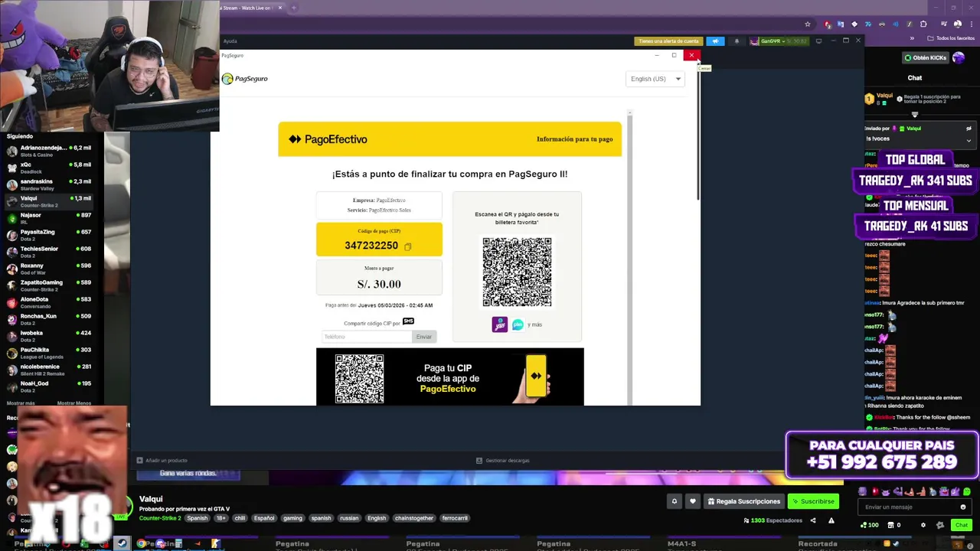Open Gestionar descargas in Steam

click(x=503, y=461)
